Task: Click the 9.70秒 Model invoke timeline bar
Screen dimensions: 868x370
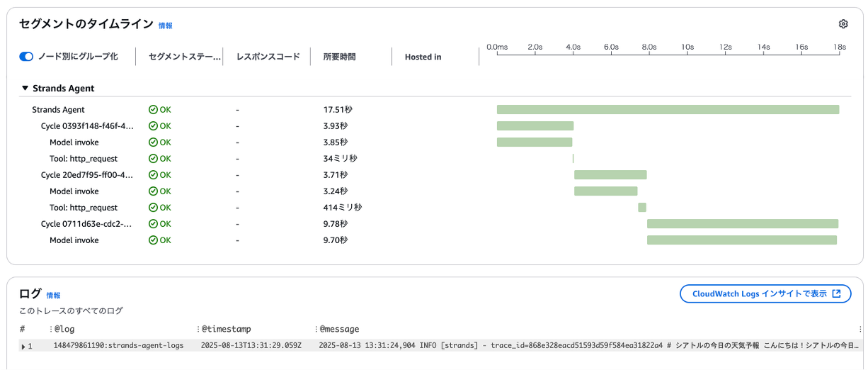Action: point(741,240)
